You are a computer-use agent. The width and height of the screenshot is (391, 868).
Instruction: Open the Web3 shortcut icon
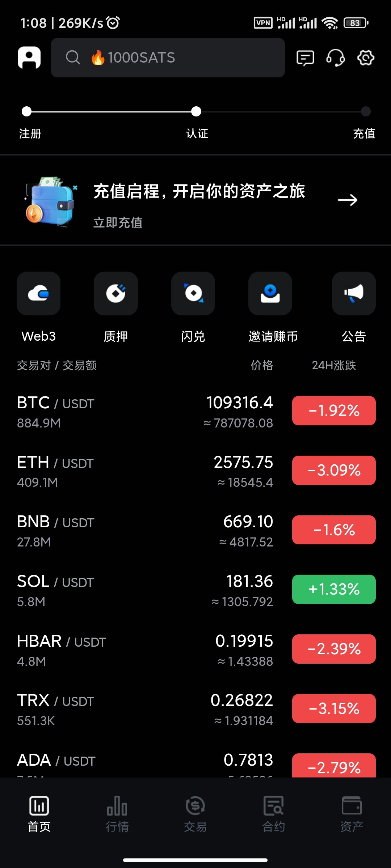[x=38, y=293]
